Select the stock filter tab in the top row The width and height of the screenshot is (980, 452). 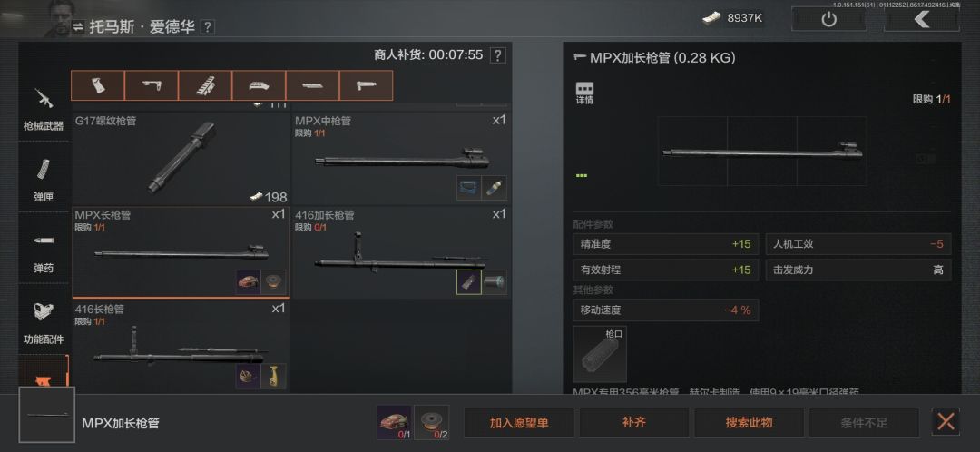click(152, 85)
